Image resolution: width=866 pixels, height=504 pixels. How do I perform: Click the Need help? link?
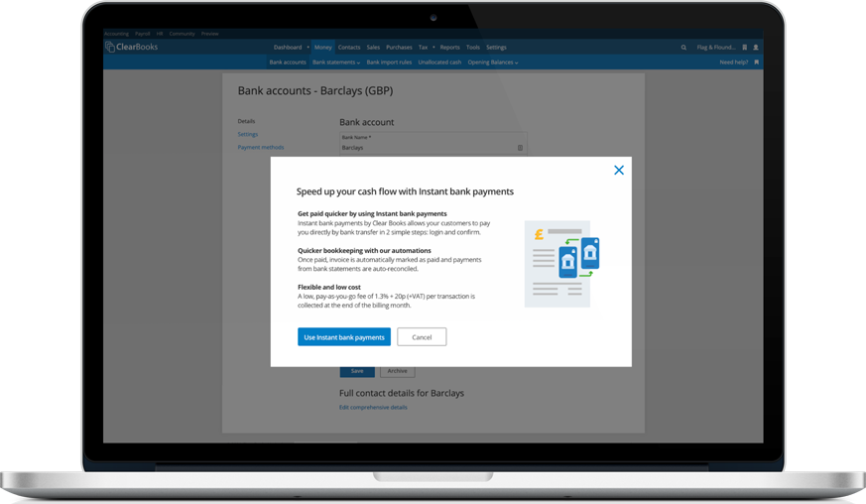(733, 63)
